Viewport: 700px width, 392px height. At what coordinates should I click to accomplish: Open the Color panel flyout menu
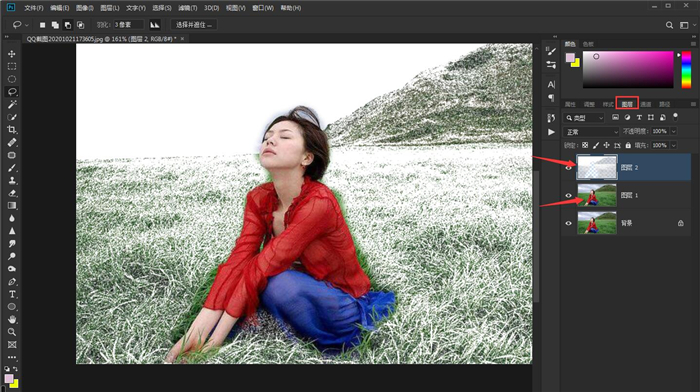693,44
